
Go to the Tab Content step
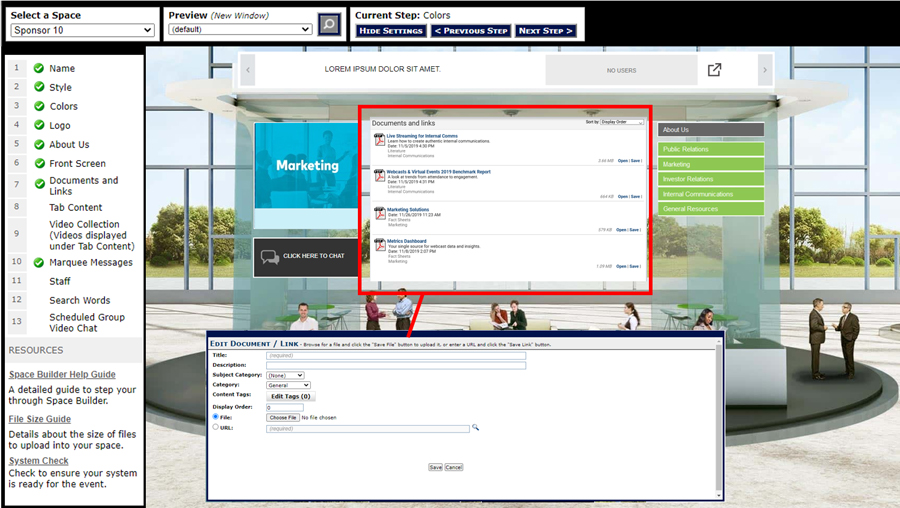[76, 208]
